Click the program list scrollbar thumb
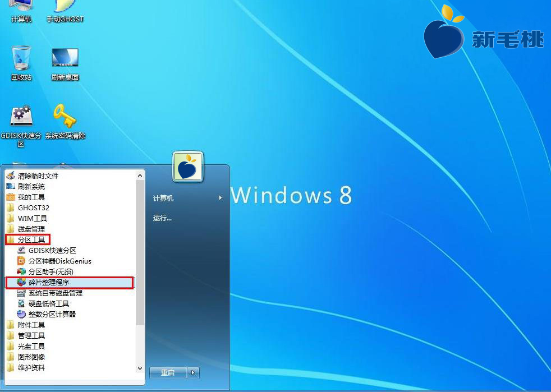Screen dimensions: 551x392 coord(140,252)
